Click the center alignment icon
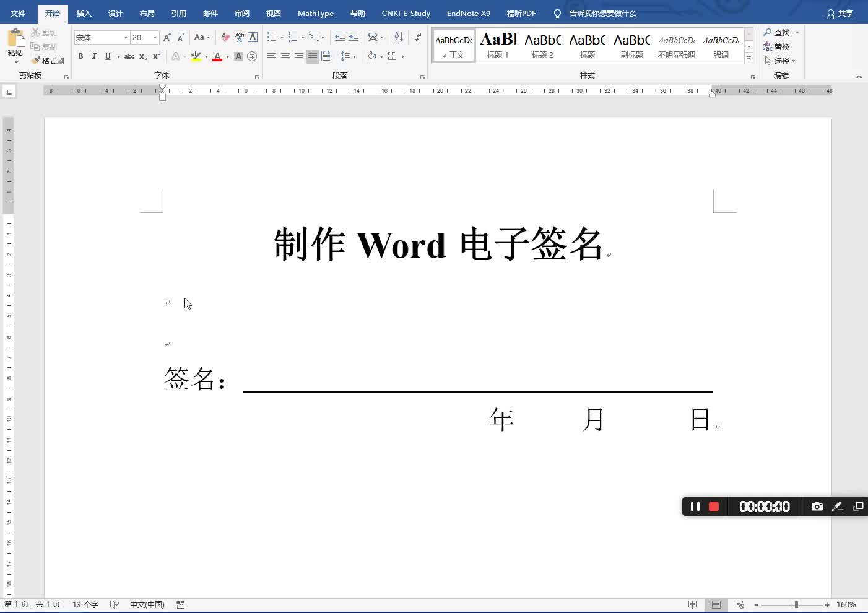This screenshot has height=613, width=868. tap(285, 56)
